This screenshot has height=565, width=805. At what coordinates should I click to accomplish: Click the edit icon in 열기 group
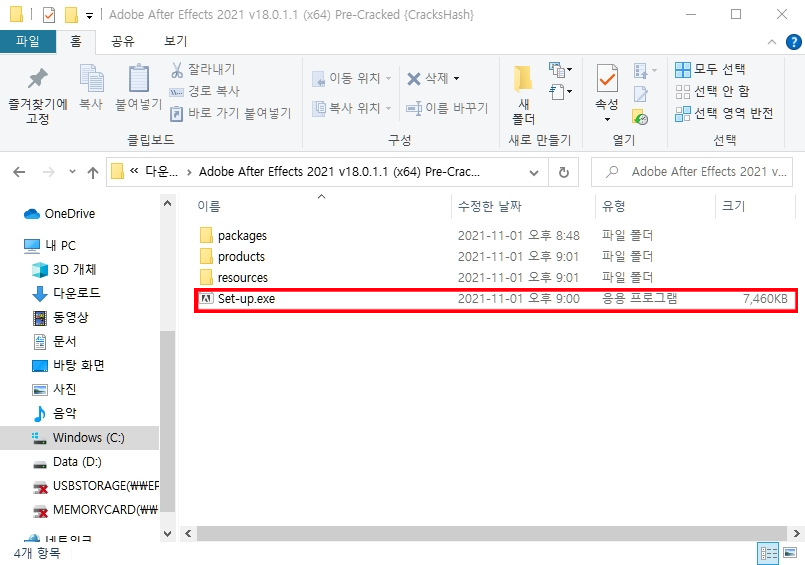point(640,94)
